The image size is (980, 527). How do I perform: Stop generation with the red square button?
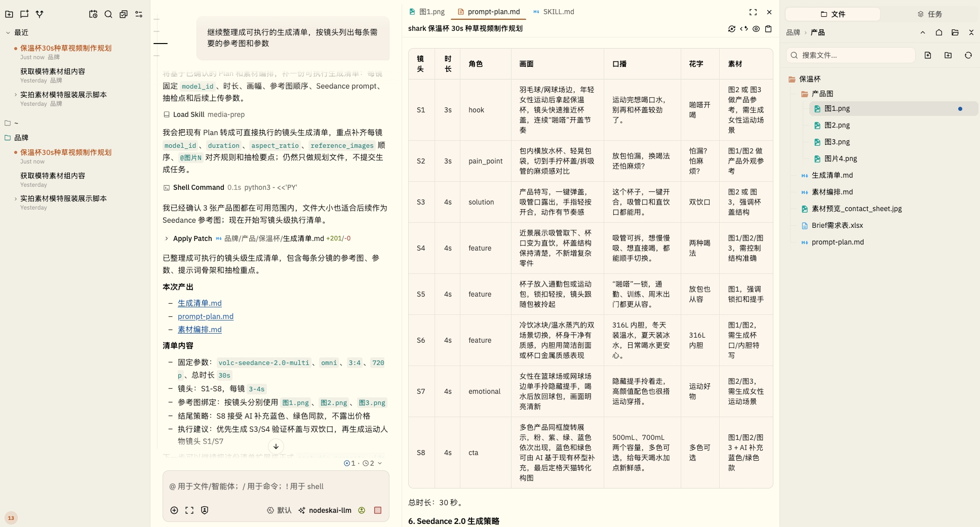coord(378,510)
